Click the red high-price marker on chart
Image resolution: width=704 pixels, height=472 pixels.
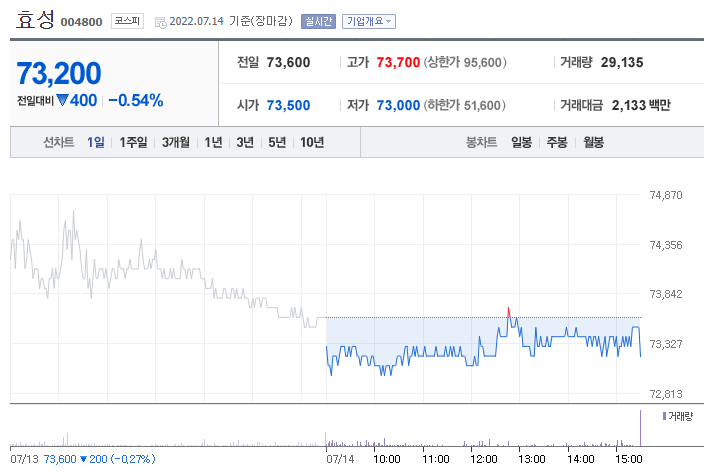(x=508, y=312)
